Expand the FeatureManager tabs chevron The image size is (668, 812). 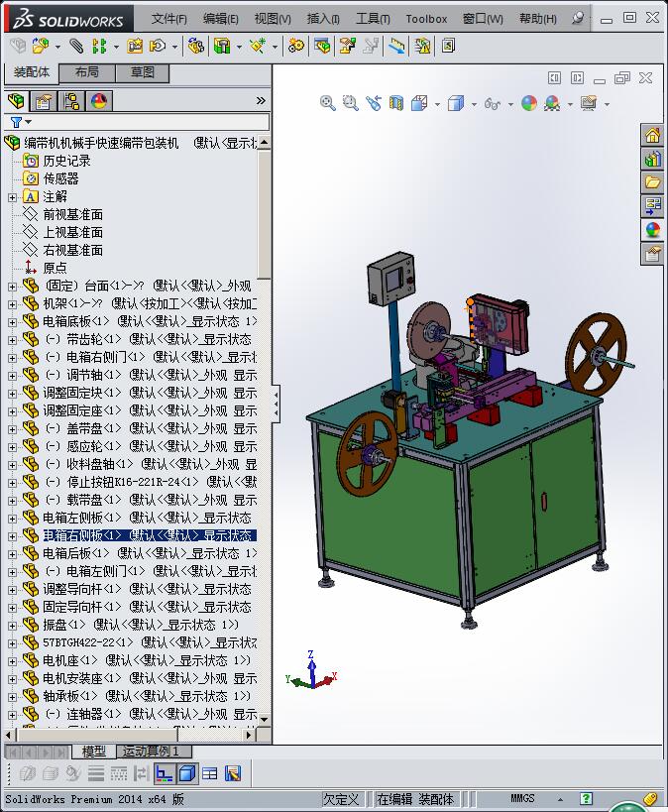coord(261,100)
